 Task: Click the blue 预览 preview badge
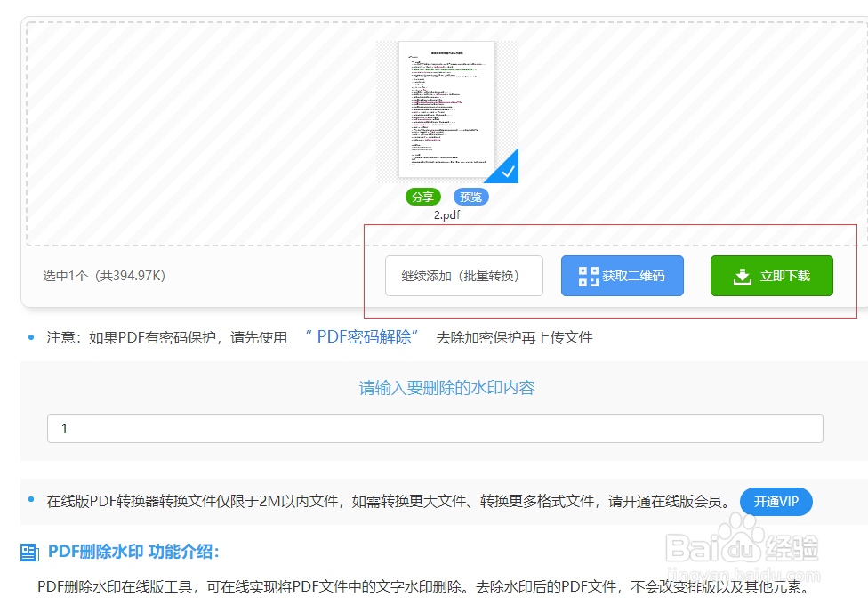[x=471, y=197]
